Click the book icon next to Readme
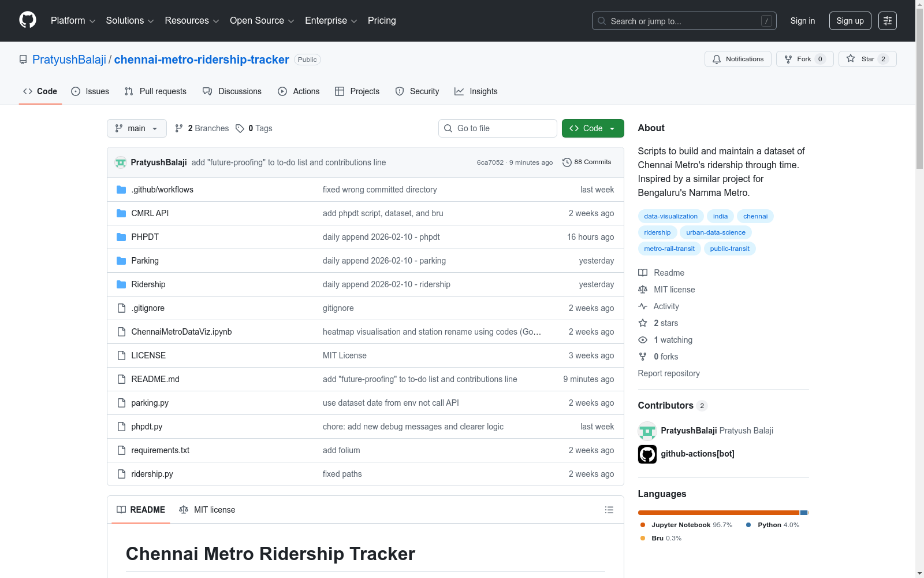 point(643,273)
